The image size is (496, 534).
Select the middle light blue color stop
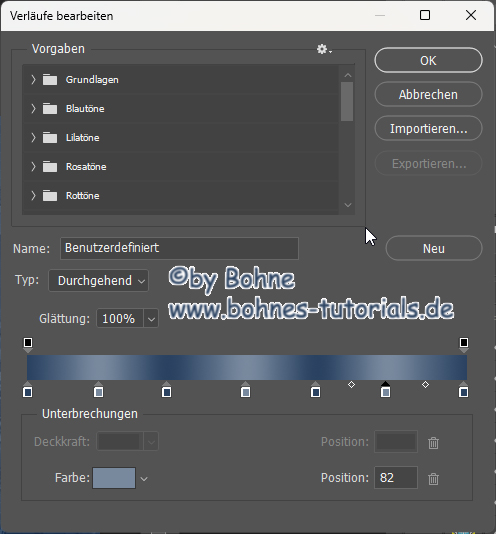[246, 390]
